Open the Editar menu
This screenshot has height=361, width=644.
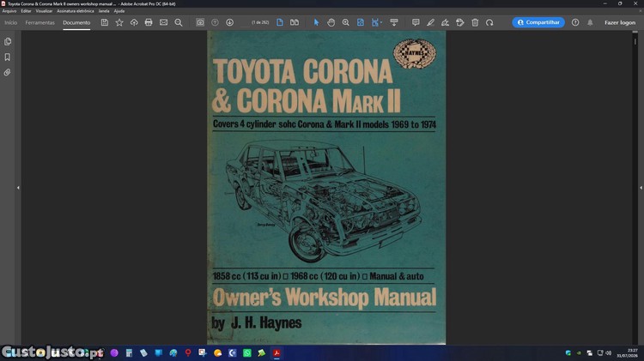pos(26,11)
